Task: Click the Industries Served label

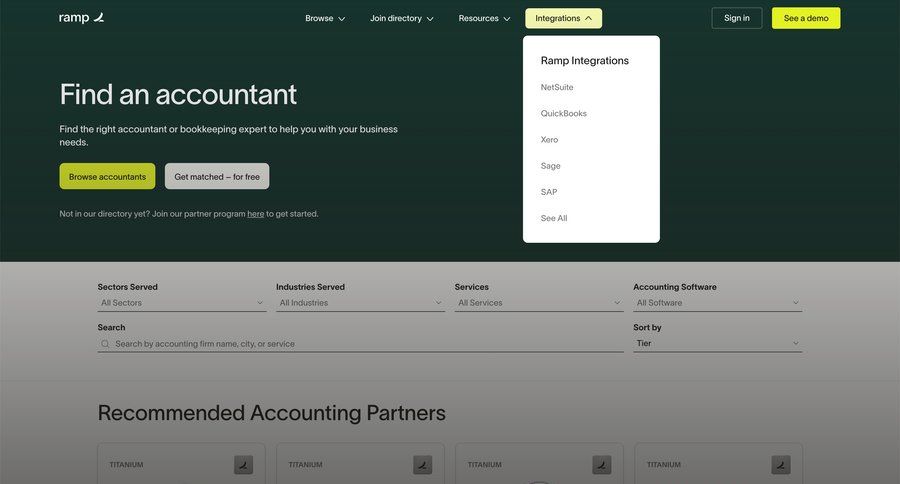Action: pyautogui.click(x=311, y=287)
